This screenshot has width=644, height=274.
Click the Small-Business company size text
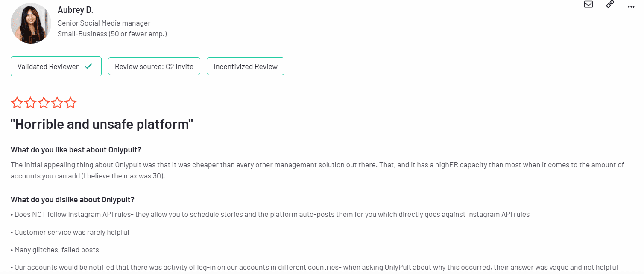point(112,33)
